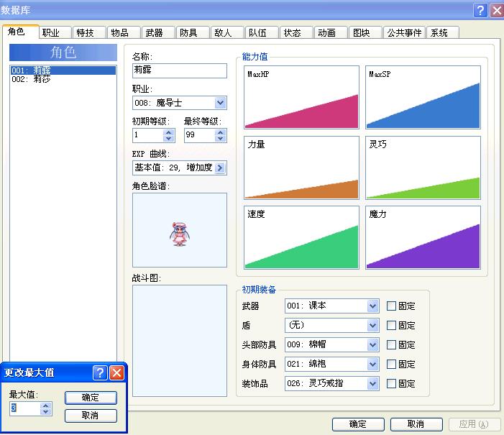Switch to the 公共事件 tab

(404, 33)
